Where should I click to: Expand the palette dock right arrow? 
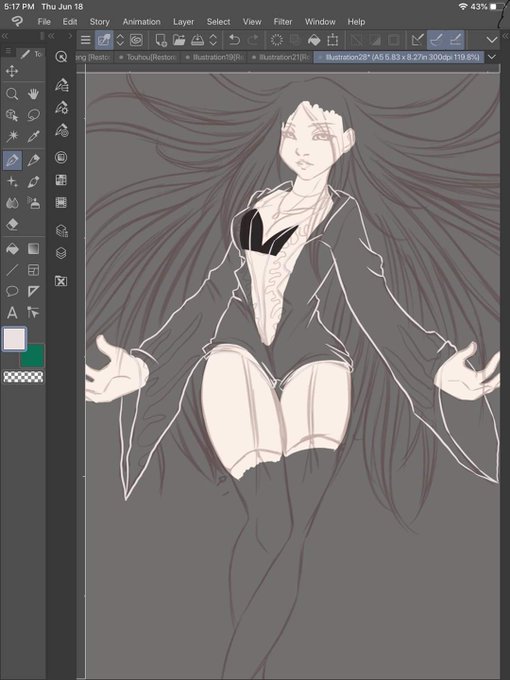(x=70, y=36)
